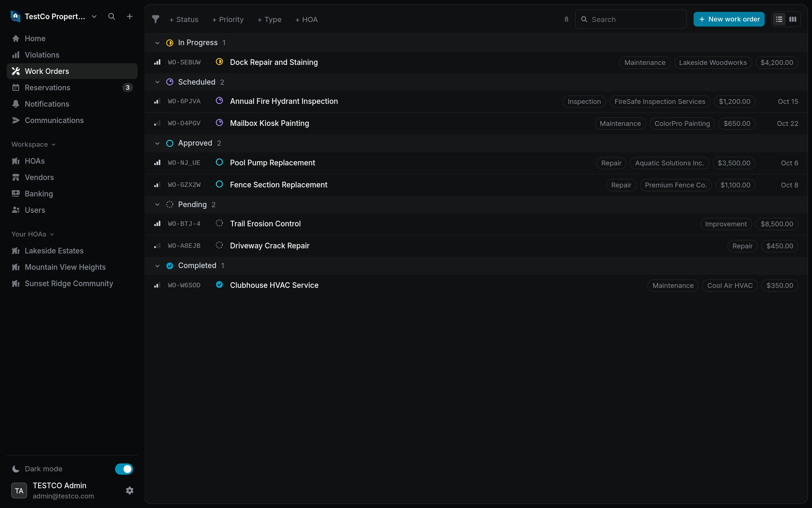Open Reservations page

72,87
